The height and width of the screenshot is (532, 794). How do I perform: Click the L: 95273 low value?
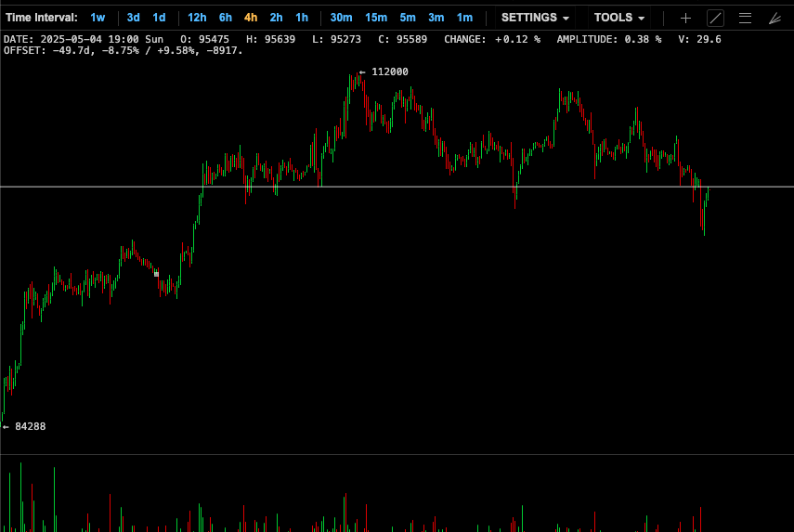point(337,40)
